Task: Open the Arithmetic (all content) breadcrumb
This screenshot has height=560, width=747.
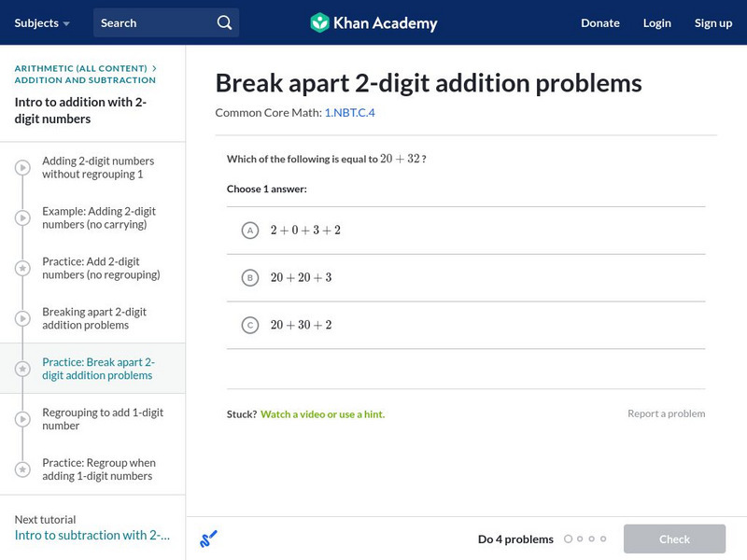Action: point(81,68)
